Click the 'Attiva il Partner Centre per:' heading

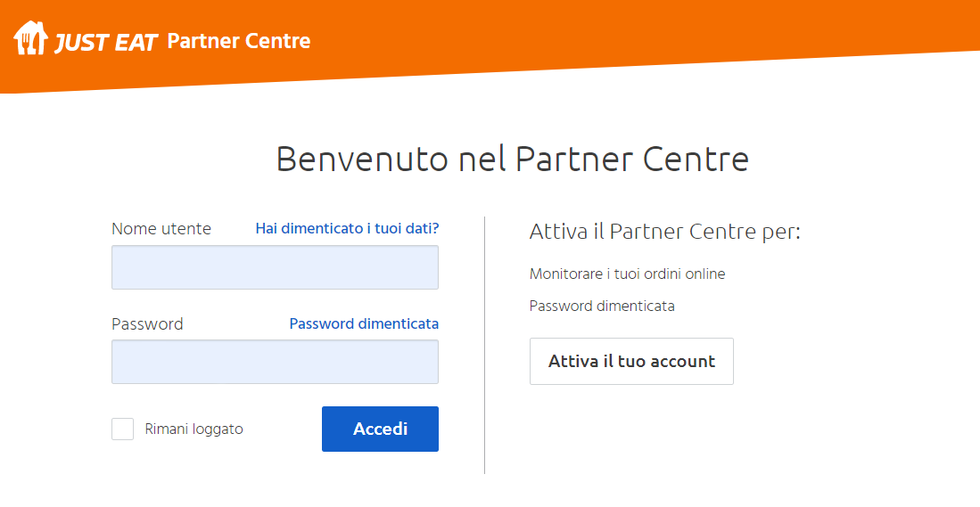[x=664, y=233]
